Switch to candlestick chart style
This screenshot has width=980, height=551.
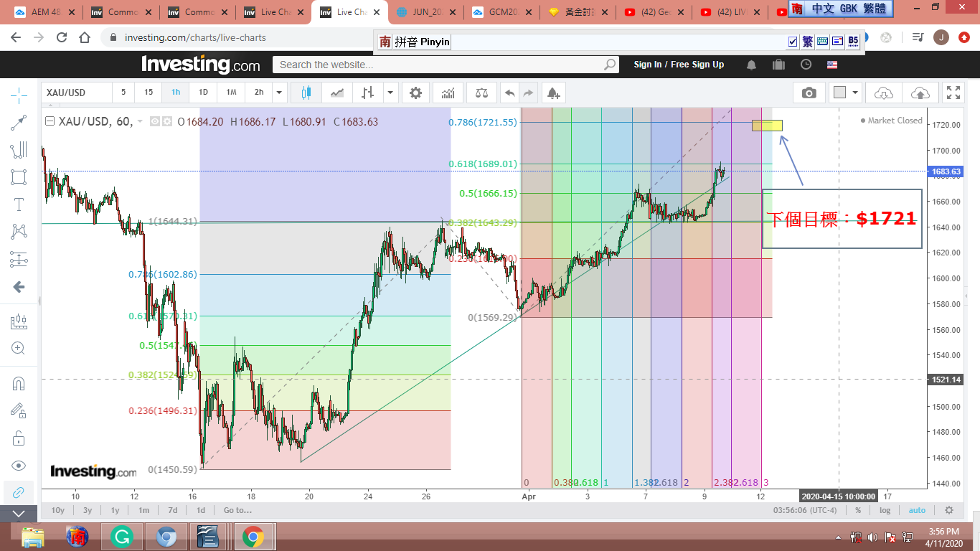pyautogui.click(x=307, y=93)
